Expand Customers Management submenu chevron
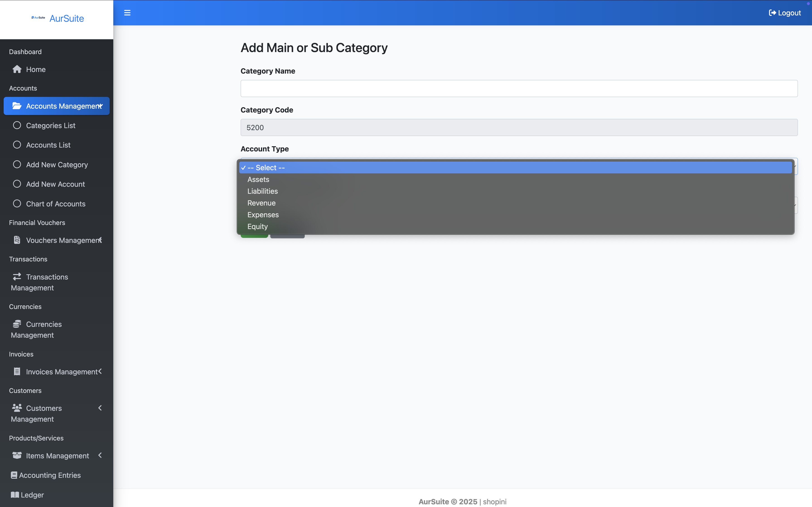This screenshot has height=507, width=812. coord(100,408)
